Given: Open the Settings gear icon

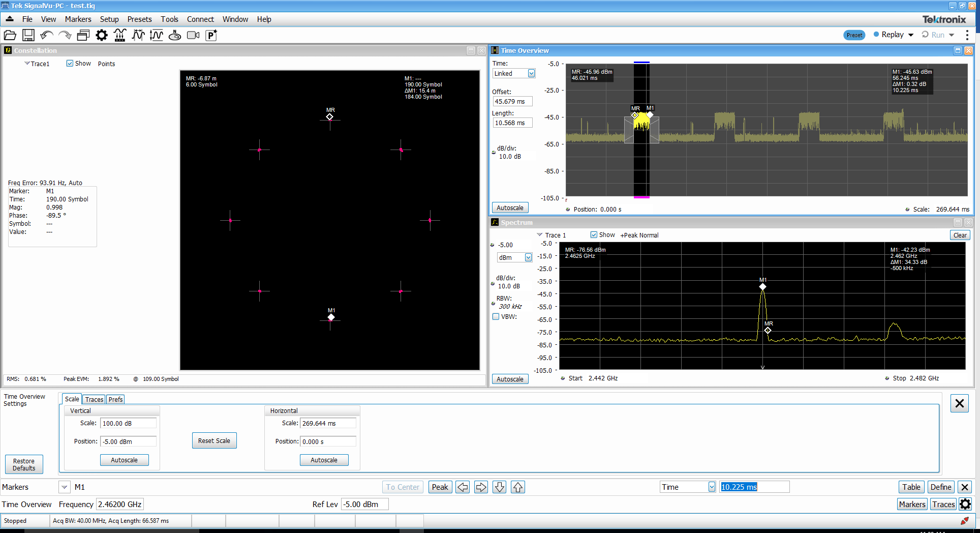Looking at the screenshot, I should 101,35.
